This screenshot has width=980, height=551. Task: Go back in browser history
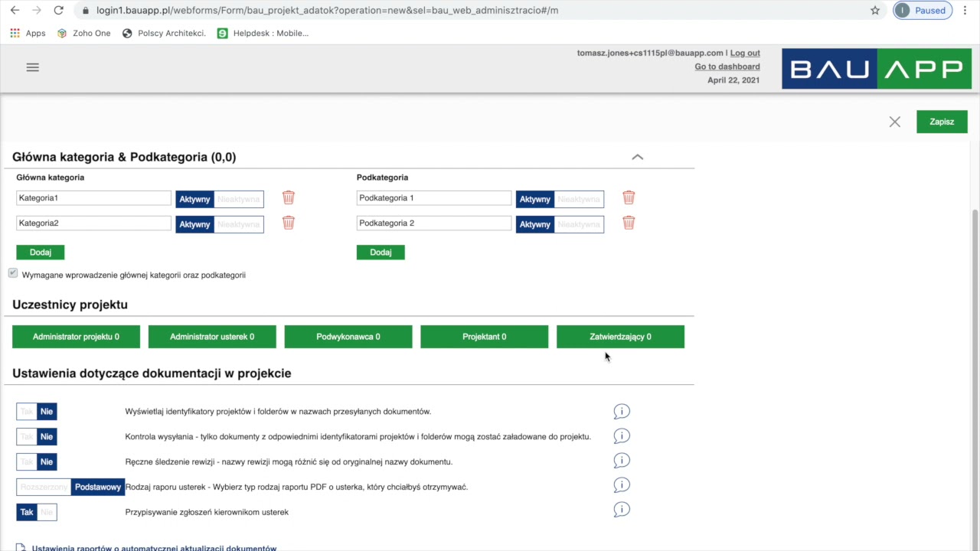[x=15, y=11]
